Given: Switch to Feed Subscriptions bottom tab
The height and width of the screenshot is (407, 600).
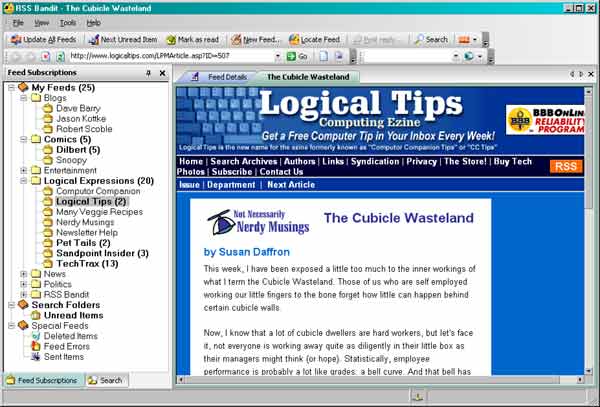Looking at the screenshot, I should point(42,380).
